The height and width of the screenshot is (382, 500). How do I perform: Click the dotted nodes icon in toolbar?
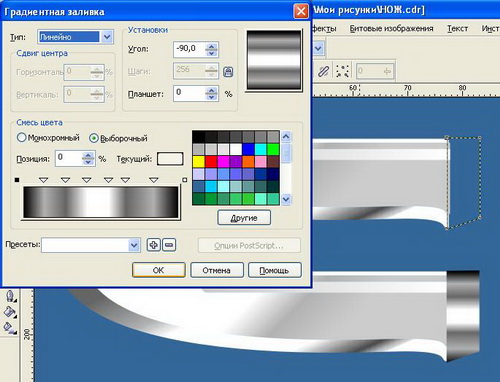(342, 71)
